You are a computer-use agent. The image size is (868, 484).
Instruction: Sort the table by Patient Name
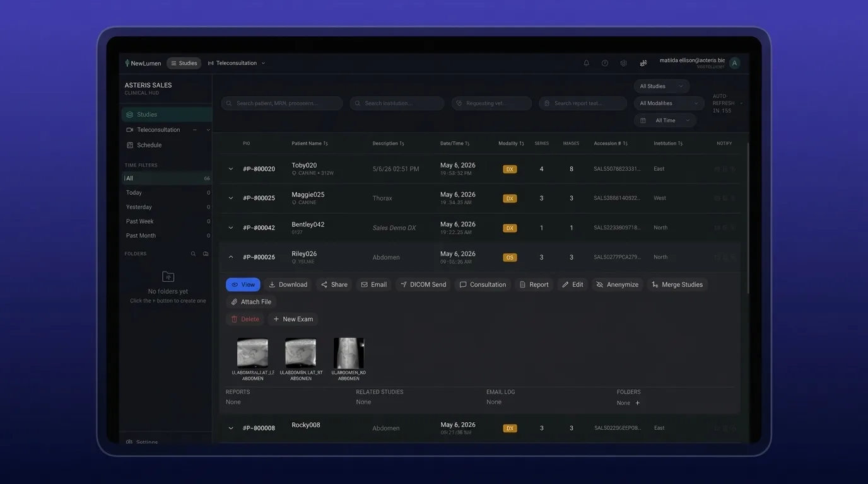pos(309,144)
